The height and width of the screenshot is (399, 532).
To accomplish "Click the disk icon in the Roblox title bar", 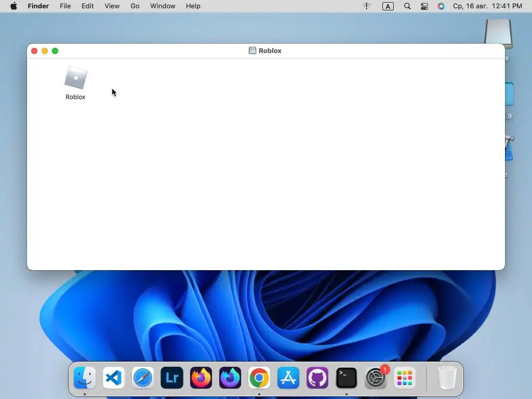I will (252, 50).
